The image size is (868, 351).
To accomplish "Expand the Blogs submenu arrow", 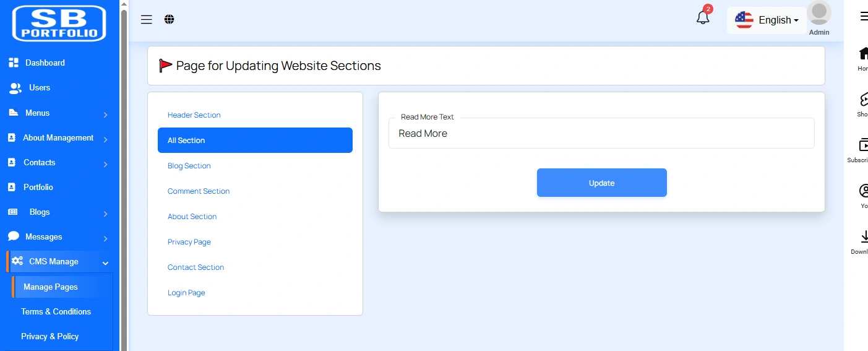I will pos(106,214).
